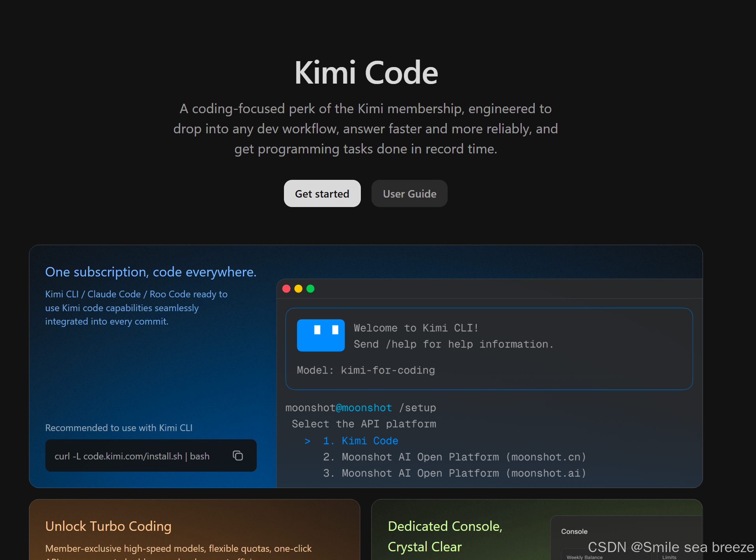Click the 'Console' label in console preview

574,532
